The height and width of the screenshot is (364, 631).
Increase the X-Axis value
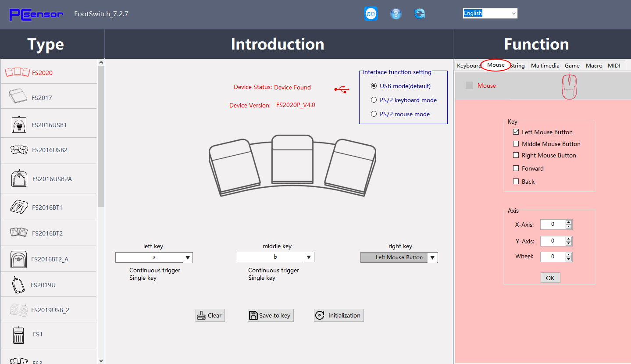[569, 222]
